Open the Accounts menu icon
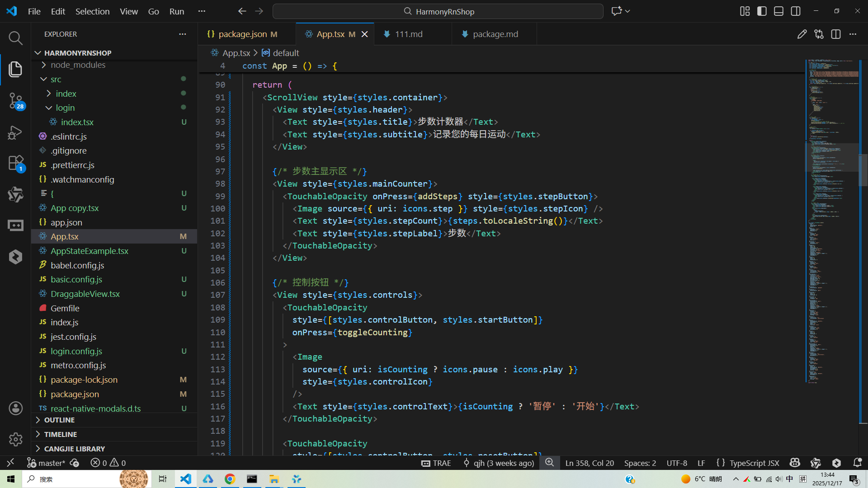Screen dimensions: 868x488 pos(15,408)
